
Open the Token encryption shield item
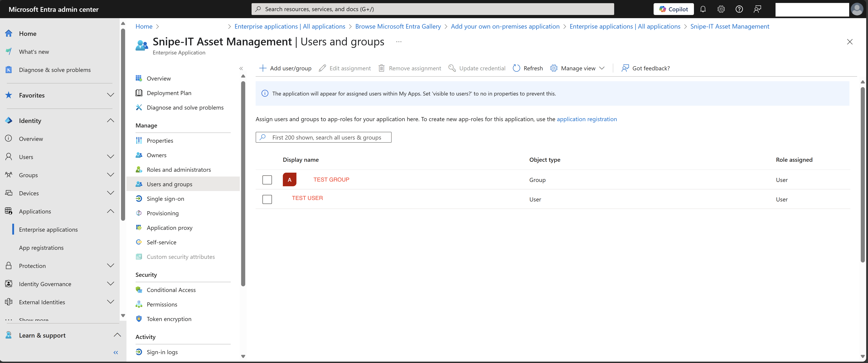coord(169,319)
